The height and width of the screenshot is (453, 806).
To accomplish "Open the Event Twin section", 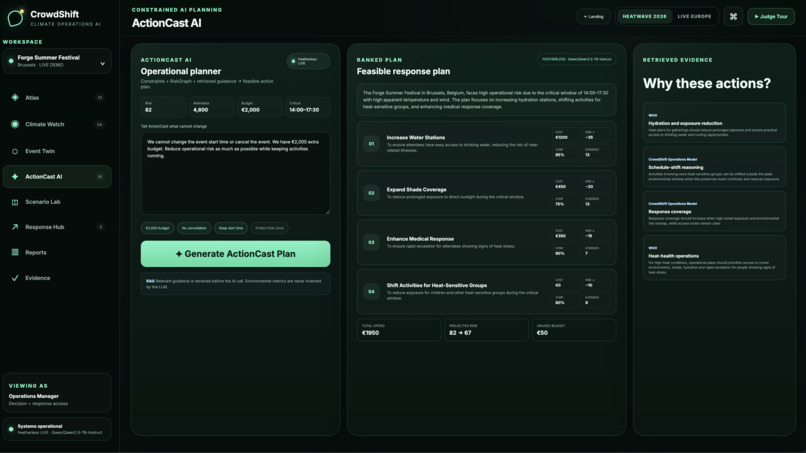I will pos(57,151).
